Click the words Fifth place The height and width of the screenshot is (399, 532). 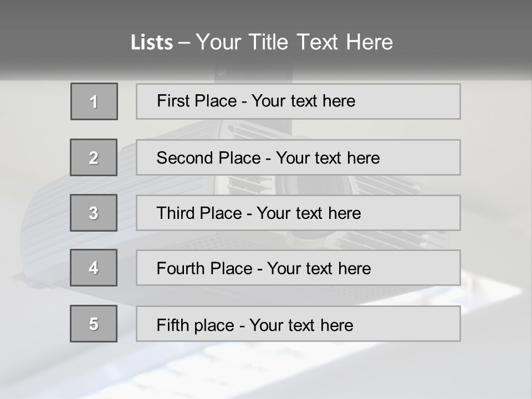pos(196,325)
